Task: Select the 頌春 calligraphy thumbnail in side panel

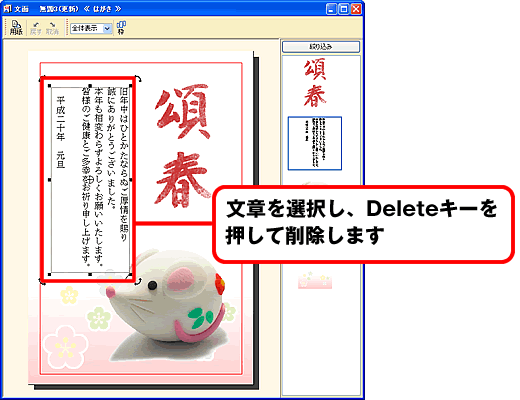Action: pyautogui.click(x=315, y=83)
